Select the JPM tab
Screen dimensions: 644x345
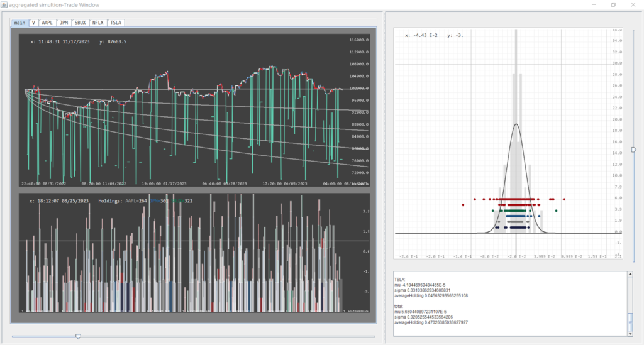point(64,23)
